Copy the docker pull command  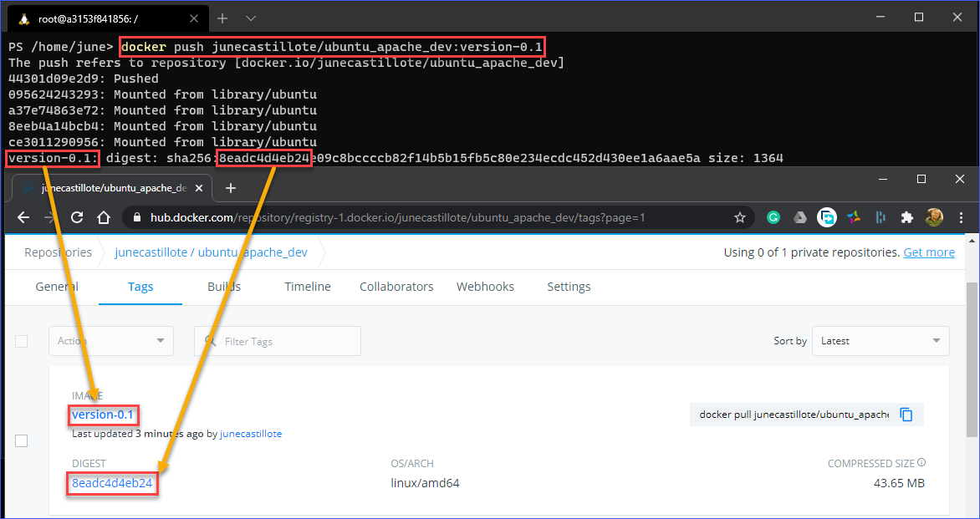click(906, 415)
